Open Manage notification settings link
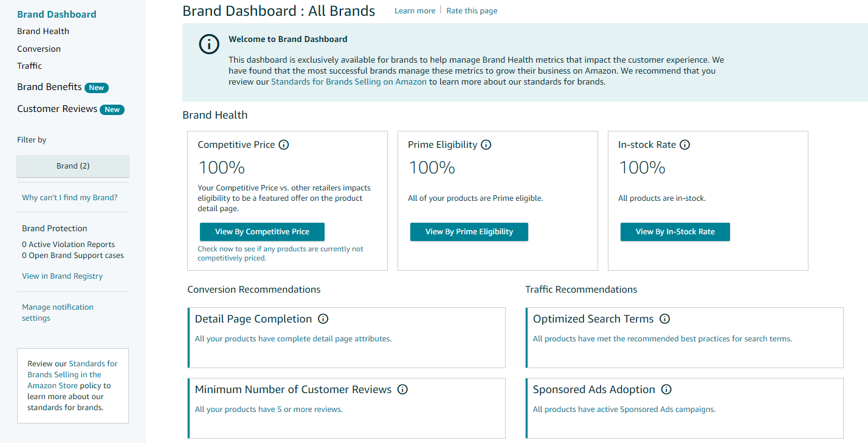The image size is (868, 443). (x=58, y=313)
